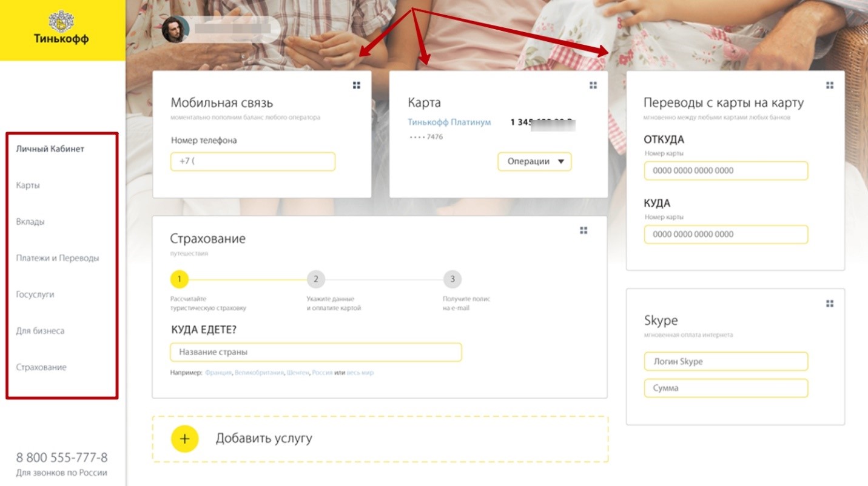The image size is (868, 486).
Task: Select insurance step 2 circle
Action: click(x=316, y=280)
